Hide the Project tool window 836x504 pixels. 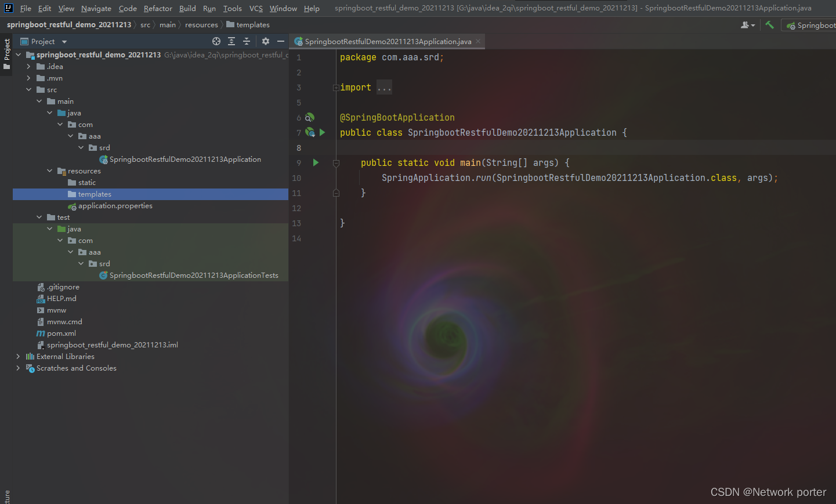coord(281,41)
